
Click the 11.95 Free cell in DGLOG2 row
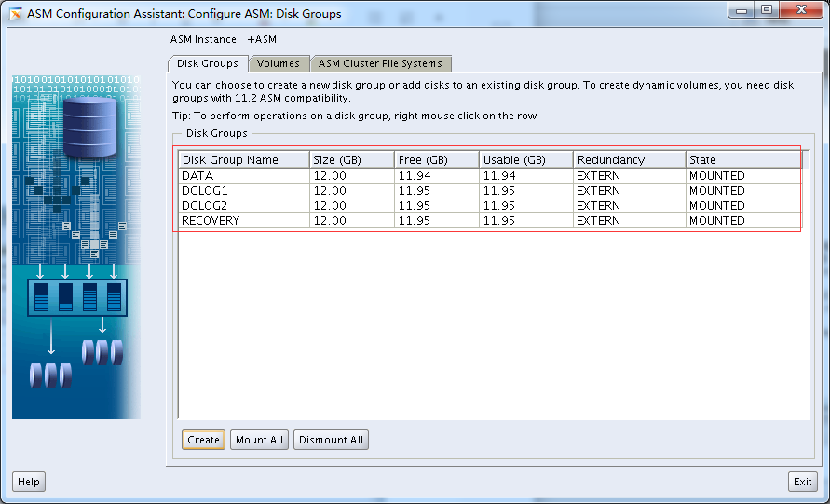click(437, 205)
